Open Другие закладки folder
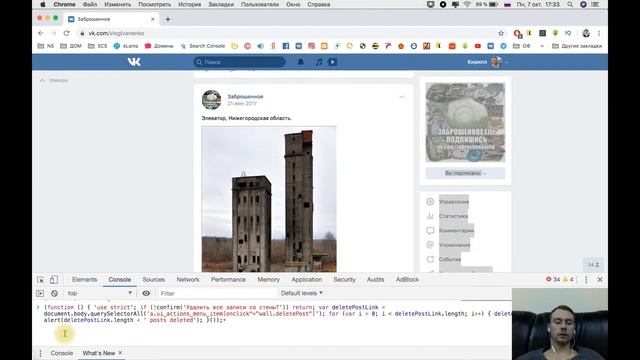 point(577,46)
